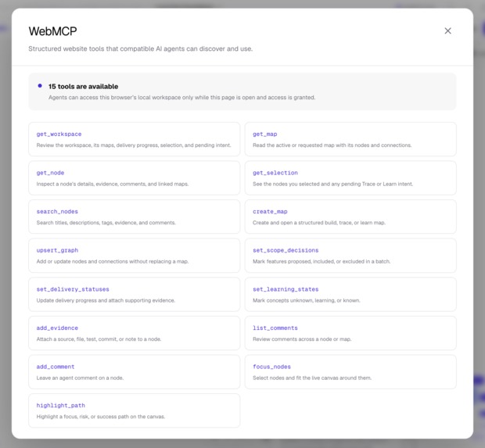Click 'Review comments across a node or map' text

(x=302, y=339)
